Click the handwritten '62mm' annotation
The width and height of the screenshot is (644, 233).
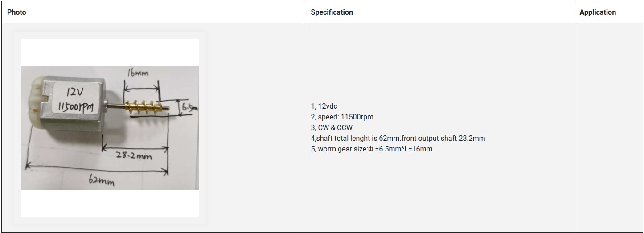tap(101, 181)
